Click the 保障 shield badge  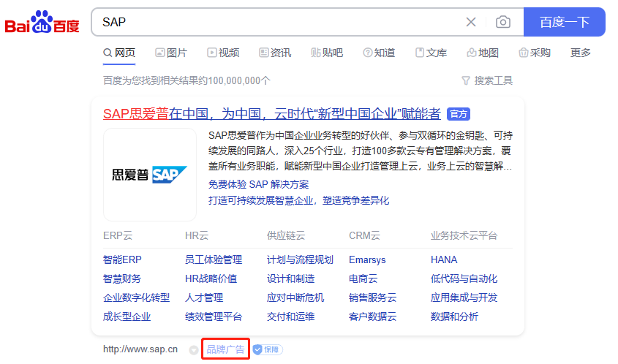(x=268, y=349)
